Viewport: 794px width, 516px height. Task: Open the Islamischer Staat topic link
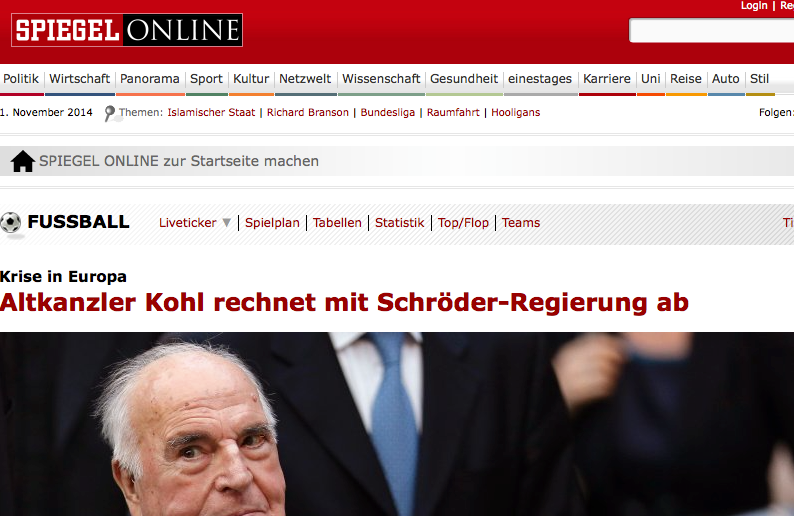pyautogui.click(x=211, y=112)
